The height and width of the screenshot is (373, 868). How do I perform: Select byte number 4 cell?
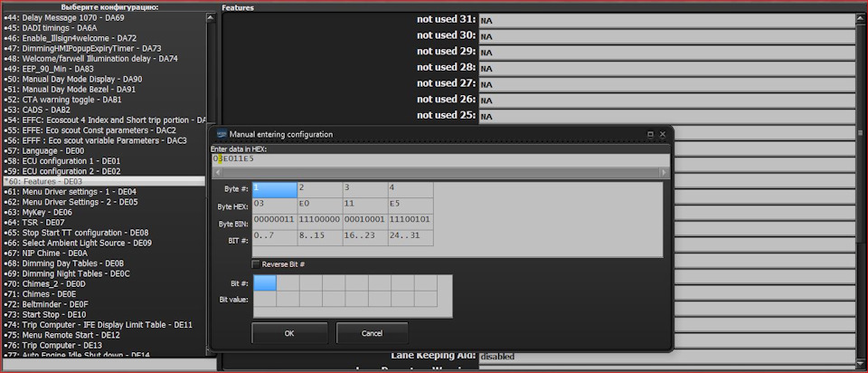[x=410, y=189]
